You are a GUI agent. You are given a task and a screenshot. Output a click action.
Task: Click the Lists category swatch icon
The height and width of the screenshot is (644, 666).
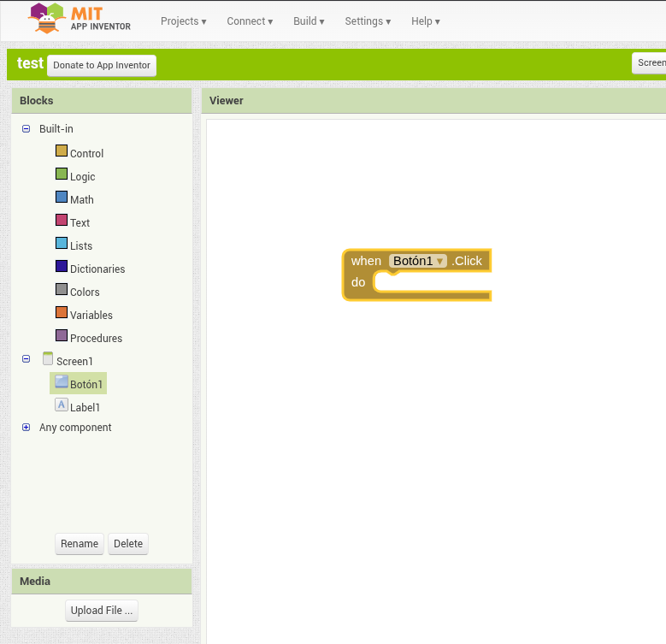coord(62,243)
